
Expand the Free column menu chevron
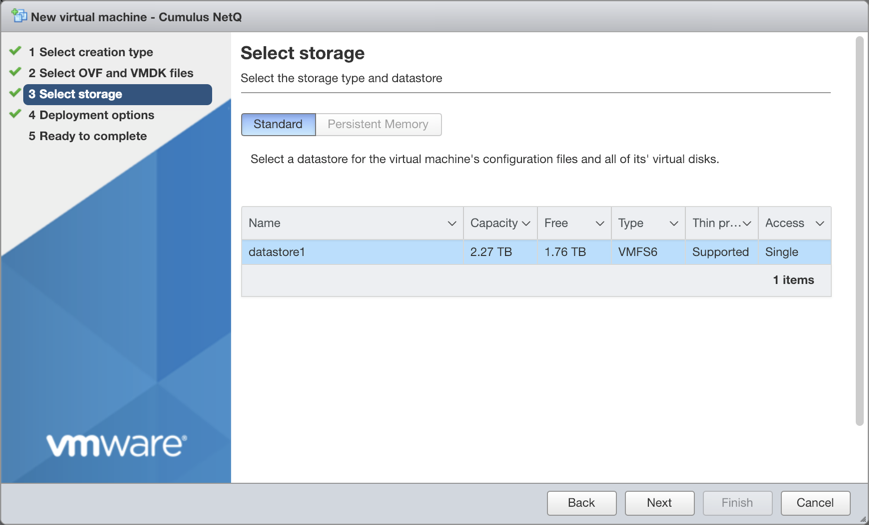coord(600,224)
